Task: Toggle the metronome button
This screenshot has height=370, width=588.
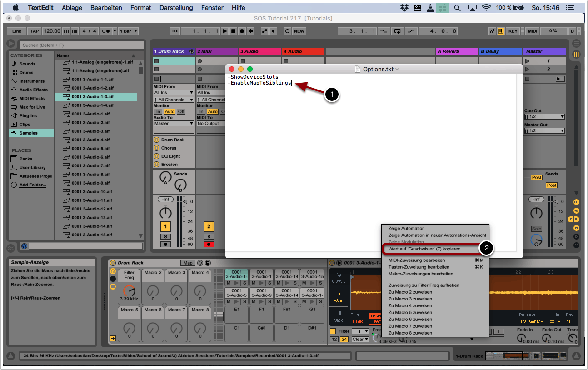Action: (x=105, y=31)
